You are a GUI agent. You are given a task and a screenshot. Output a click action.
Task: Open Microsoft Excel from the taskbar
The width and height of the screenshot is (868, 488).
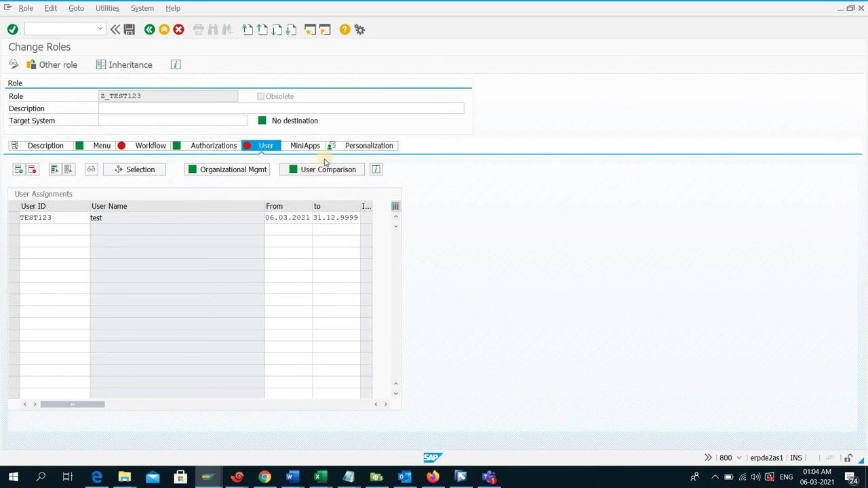[321, 477]
